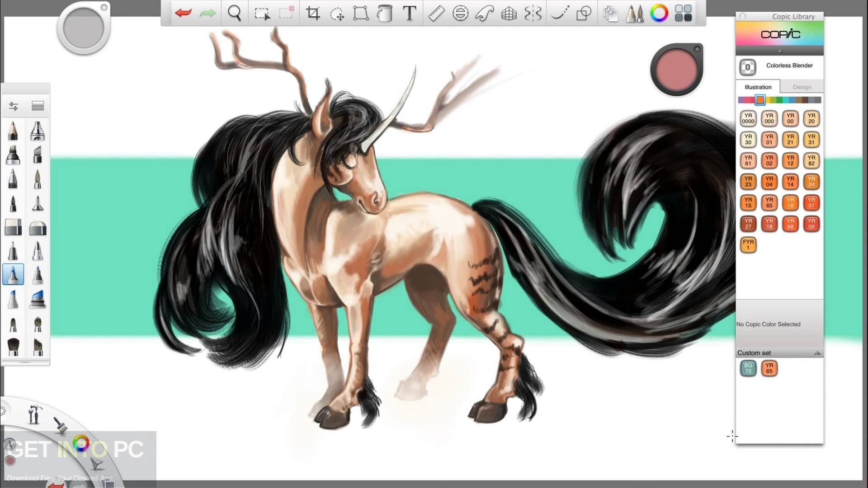The height and width of the screenshot is (488, 868).
Task: Select the Colorless Blender button
Action: click(x=747, y=67)
